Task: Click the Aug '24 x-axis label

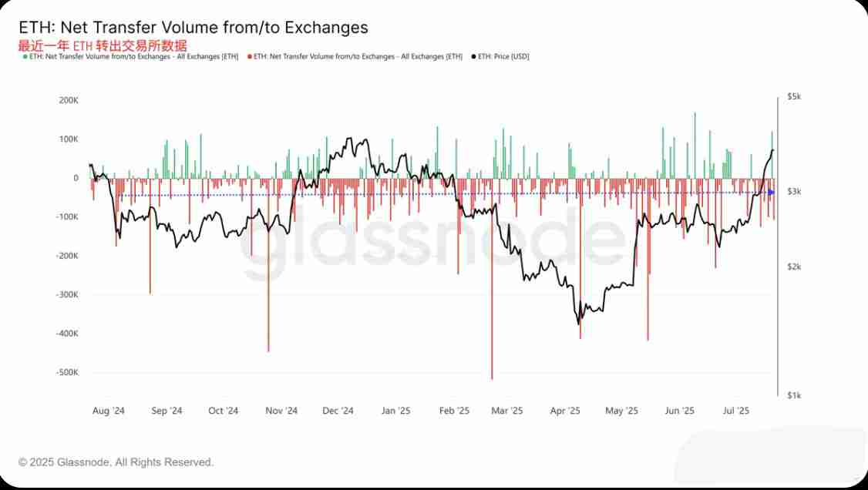Action: coord(108,411)
